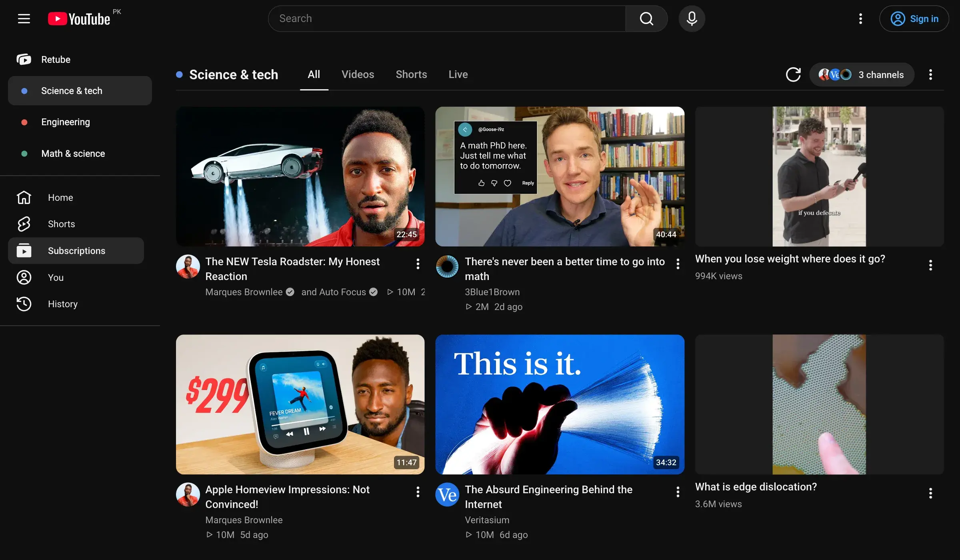Switch to the All tab
The height and width of the screenshot is (560, 960).
tap(314, 75)
